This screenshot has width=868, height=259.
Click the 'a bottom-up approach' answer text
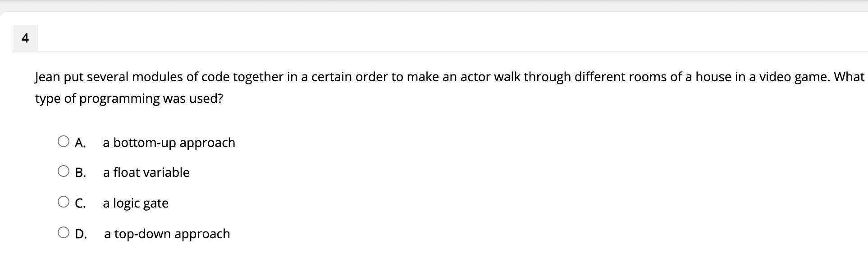pos(169,143)
